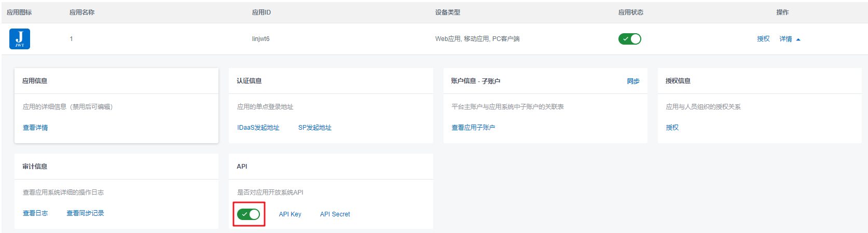Open the SP发起地址 link
The width and height of the screenshot is (868, 233).
pos(314,128)
